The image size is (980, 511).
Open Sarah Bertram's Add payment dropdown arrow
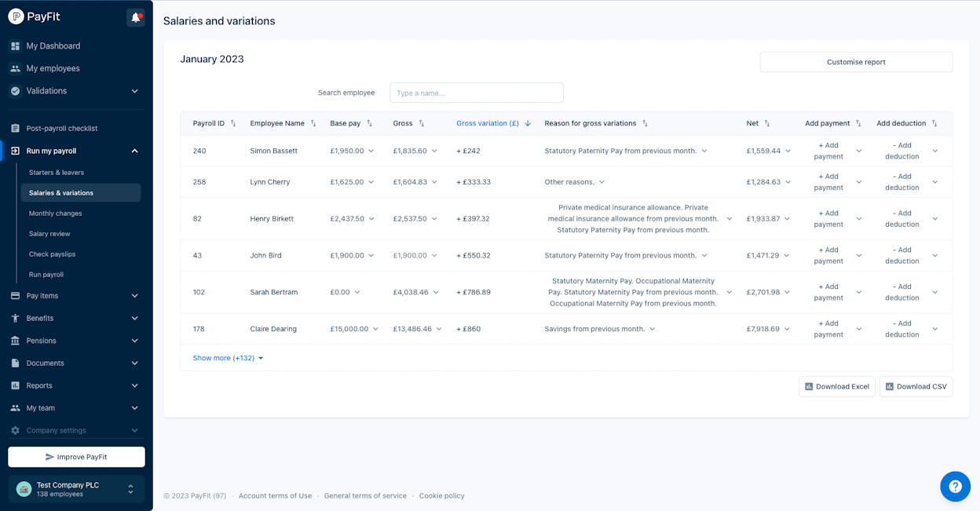(x=858, y=292)
